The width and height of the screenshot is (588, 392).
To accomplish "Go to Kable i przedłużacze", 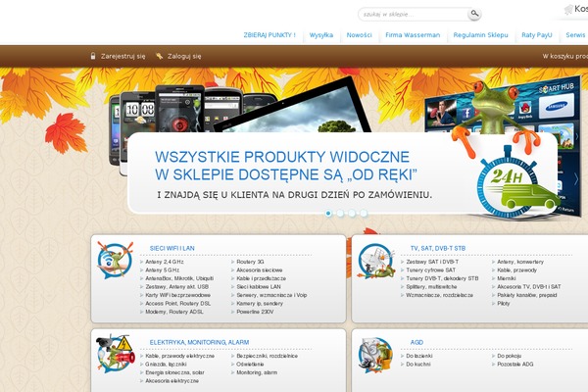I will 261,278.
